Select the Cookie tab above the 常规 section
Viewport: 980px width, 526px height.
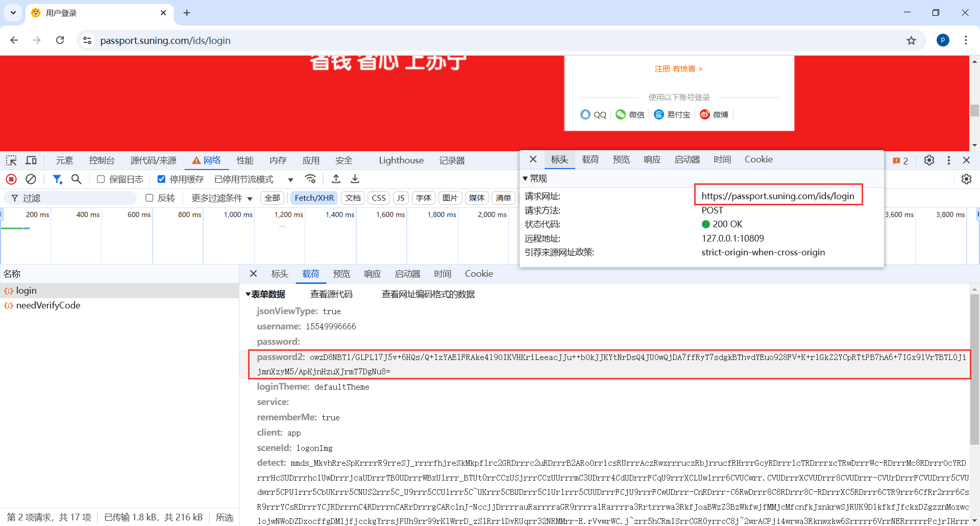pyautogui.click(x=758, y=159)
